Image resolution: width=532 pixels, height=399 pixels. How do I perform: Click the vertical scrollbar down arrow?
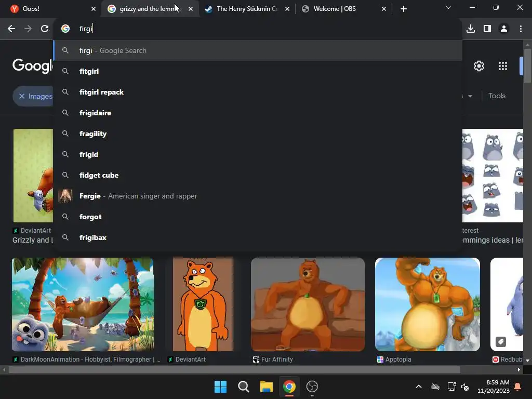pyautogui.click(x=527, y=361)
